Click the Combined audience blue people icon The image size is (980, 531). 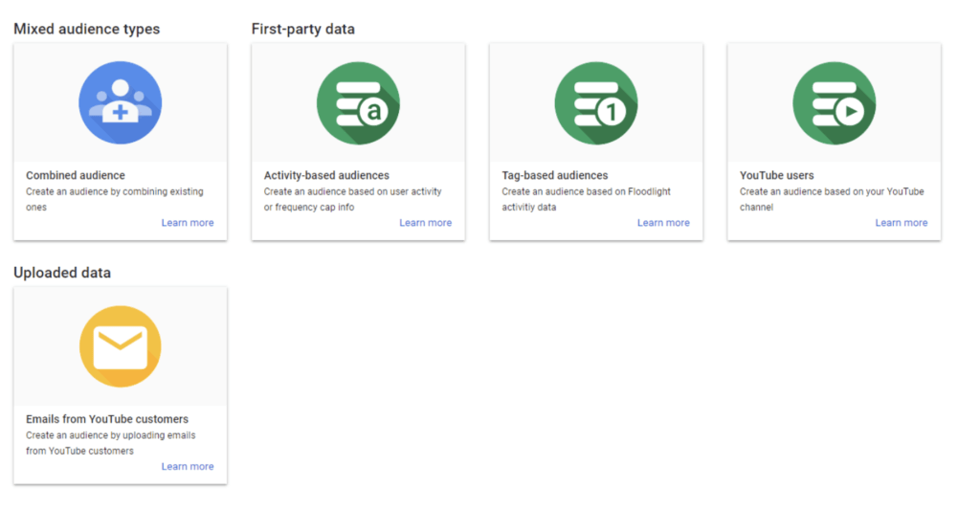coord(120,102)
